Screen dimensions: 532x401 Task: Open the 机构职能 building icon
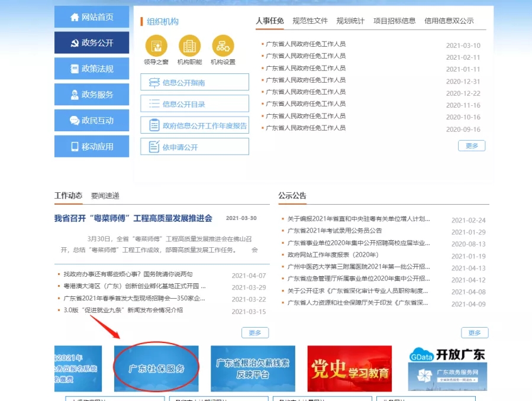pyautogui.click(x=189, y=46)
